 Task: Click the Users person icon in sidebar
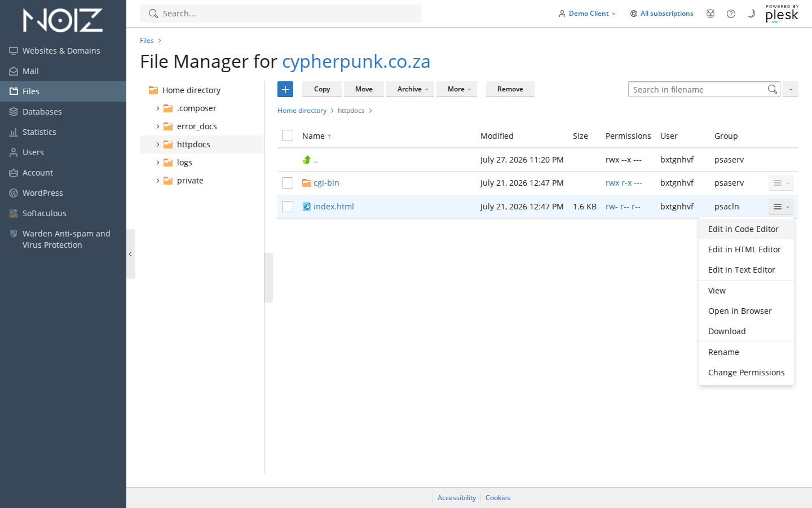14,152
